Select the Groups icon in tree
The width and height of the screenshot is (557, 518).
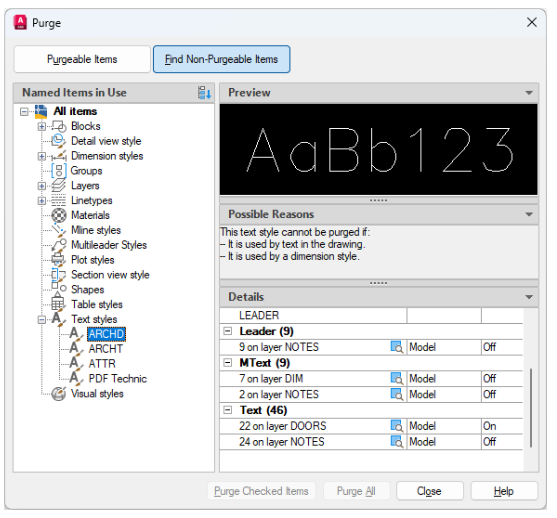coord(59,171)
